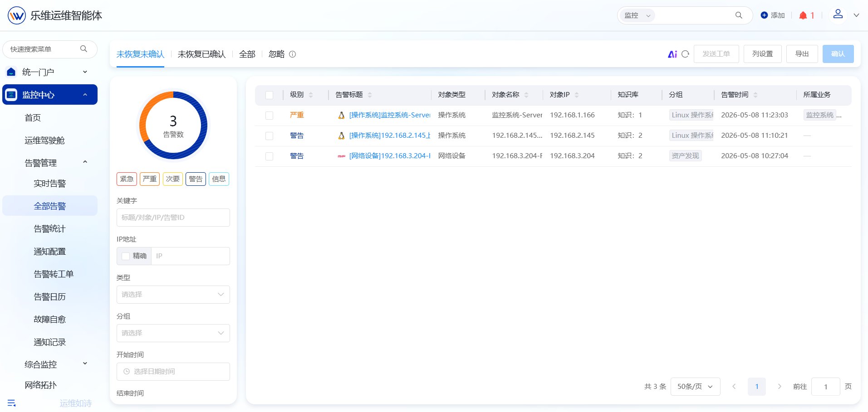
Task: Expand the 统一门户 menu
Action: tap(85, 72)
